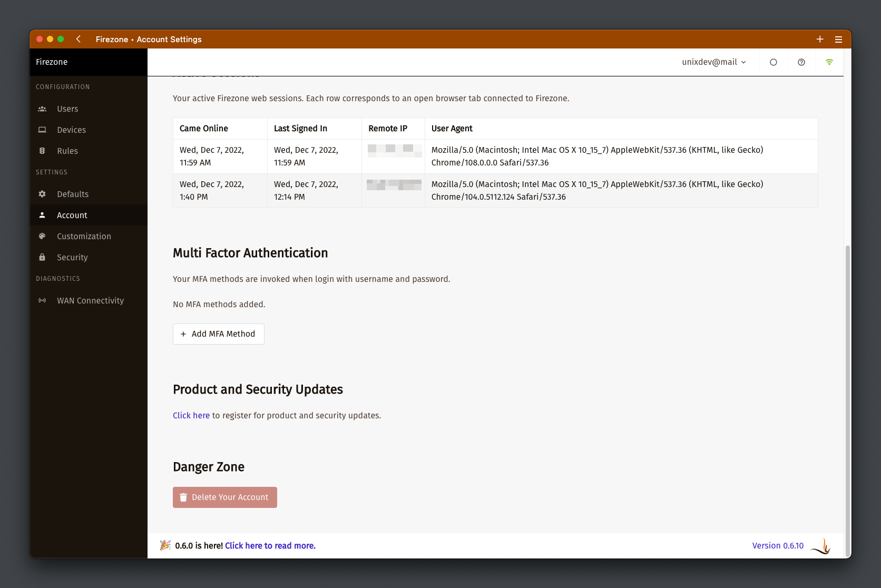Open the hamburger menu in title bar
Image resolution: width=881 pixels, height=588 pixels.
click(838, 40)
